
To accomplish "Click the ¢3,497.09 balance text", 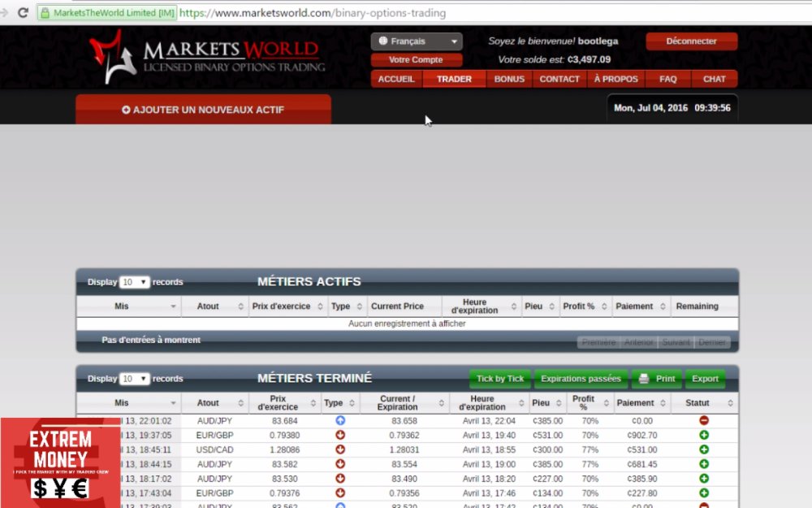I will coord(589,59).
